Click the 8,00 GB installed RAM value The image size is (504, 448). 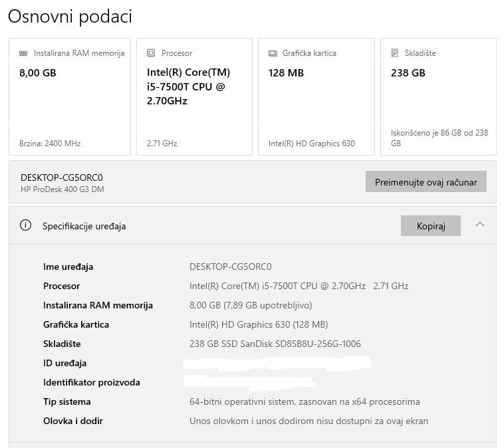coord(250,305)
